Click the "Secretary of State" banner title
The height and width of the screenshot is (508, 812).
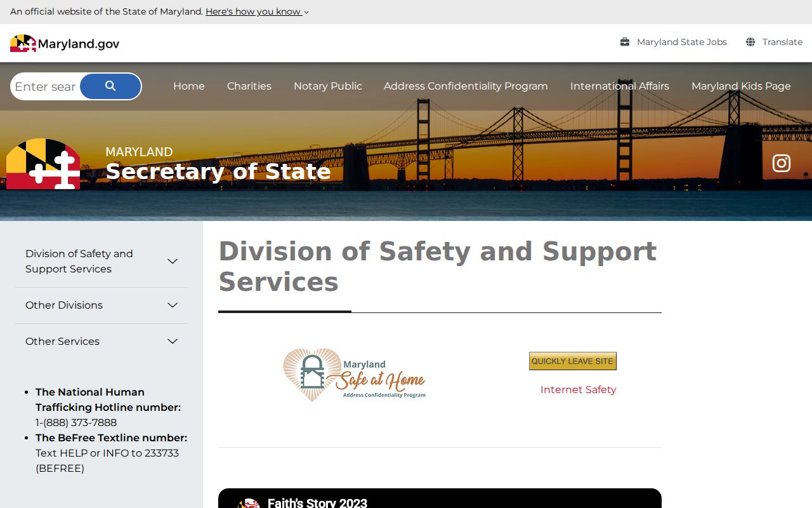[x=218, y=171]
